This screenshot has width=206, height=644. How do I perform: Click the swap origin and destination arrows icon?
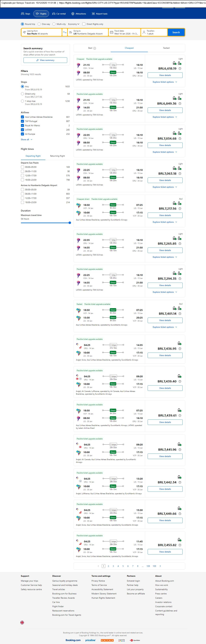65,32
